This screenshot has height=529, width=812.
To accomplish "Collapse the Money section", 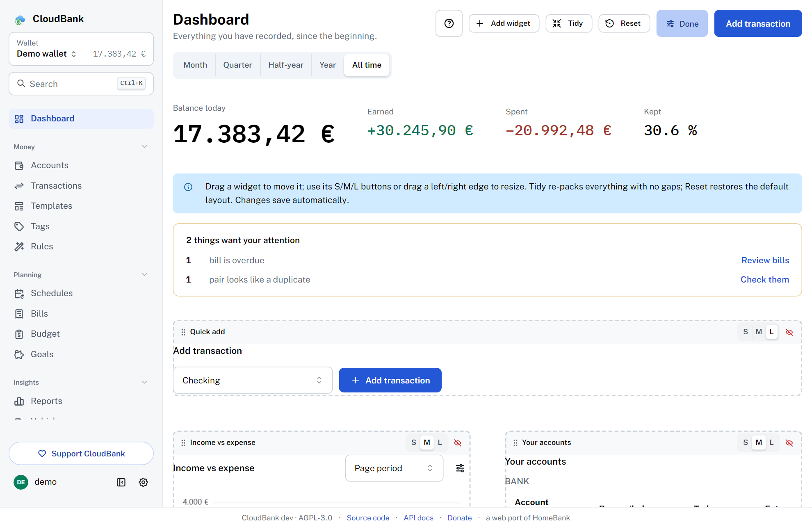I will pos(144,147).
